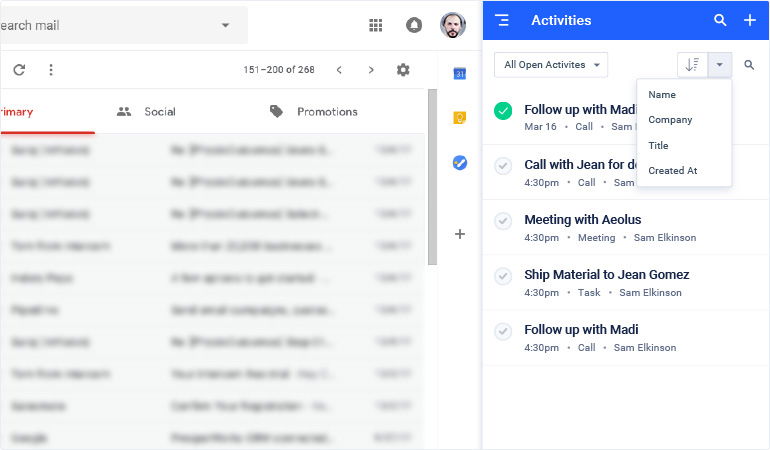Open Google Keep side panel icon
The height and width of the screenshot is (450, 770).
point(460,117)
